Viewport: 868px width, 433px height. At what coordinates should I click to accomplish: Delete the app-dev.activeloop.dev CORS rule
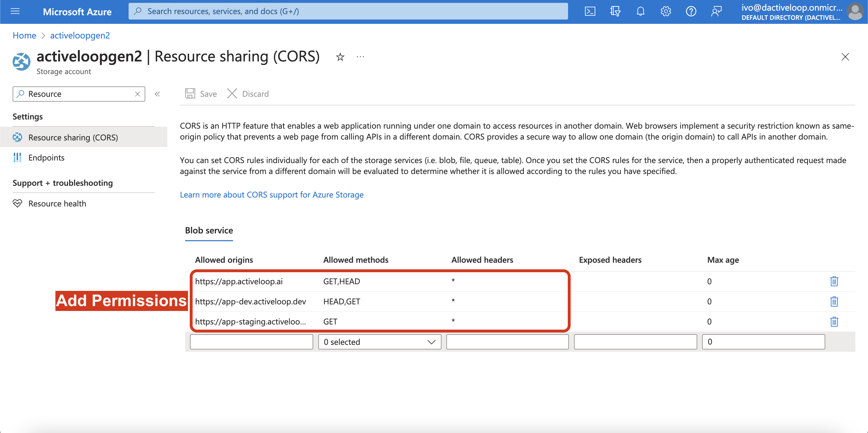click(x=834, y=301)
